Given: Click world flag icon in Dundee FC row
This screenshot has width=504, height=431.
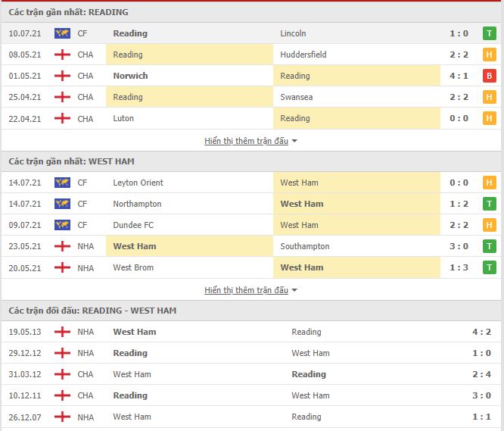Looking at the screenshot, I should (x=62, y=225).
